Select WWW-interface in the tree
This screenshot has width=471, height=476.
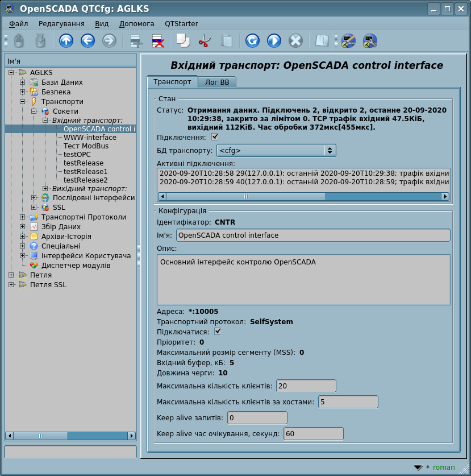coord(90,138)
